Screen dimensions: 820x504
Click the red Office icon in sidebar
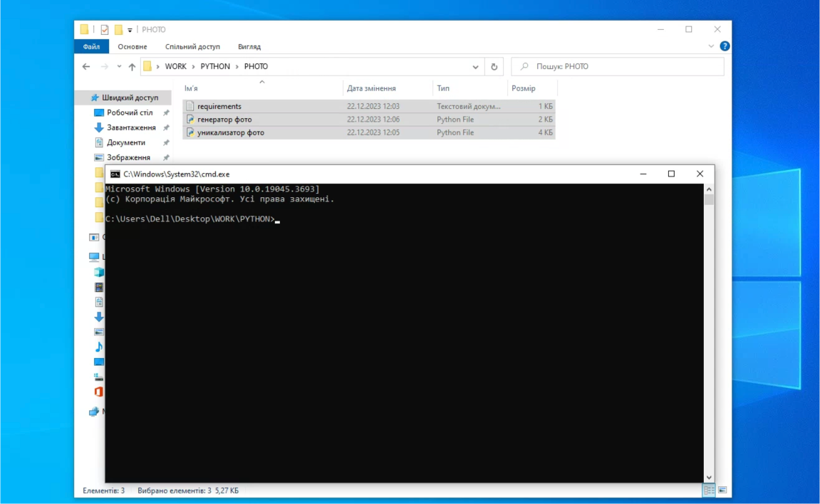click(x=99, y=392)
